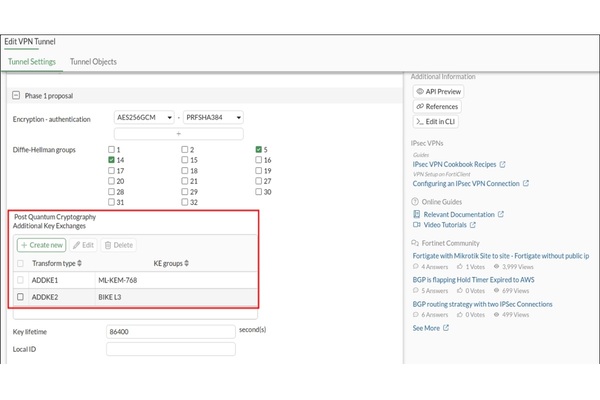Open the AES256GCM encryption dropdown
The image size is (600, 400).
145,117
